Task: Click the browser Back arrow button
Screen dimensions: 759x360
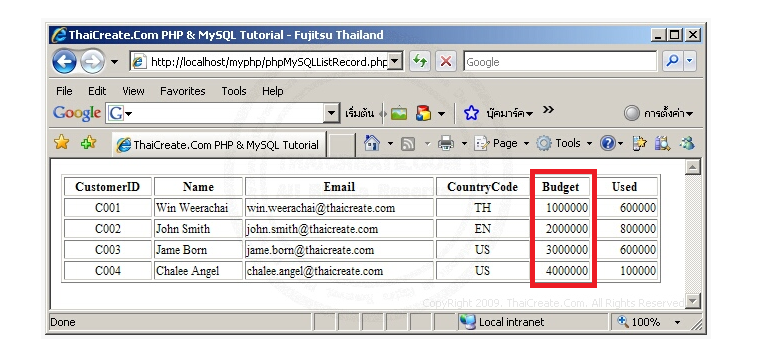Action: click(64, 61)
